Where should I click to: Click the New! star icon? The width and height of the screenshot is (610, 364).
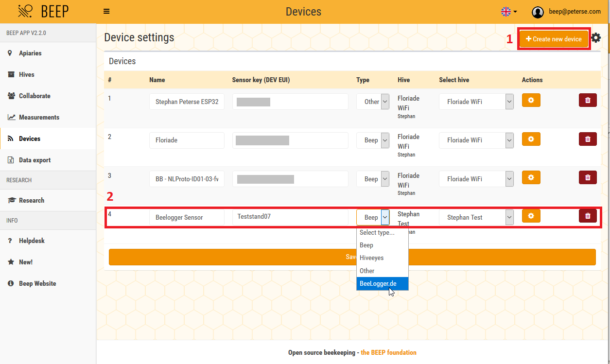coord(11,262)
